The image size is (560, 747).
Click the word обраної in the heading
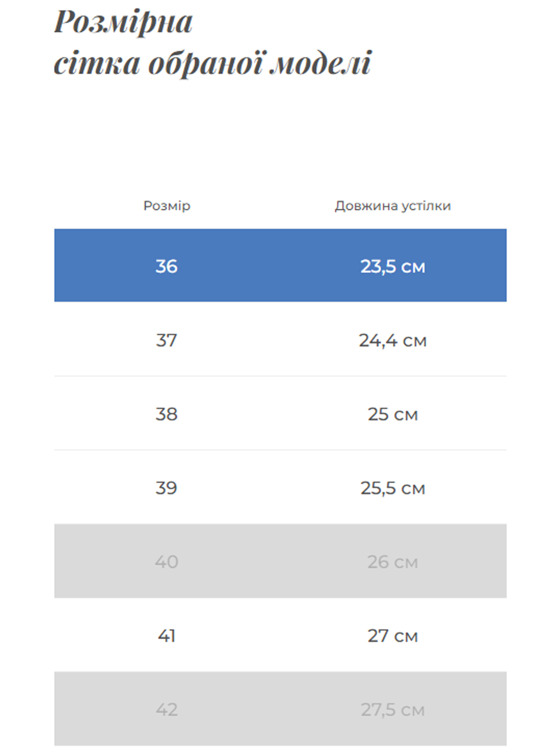coord(205,64)
